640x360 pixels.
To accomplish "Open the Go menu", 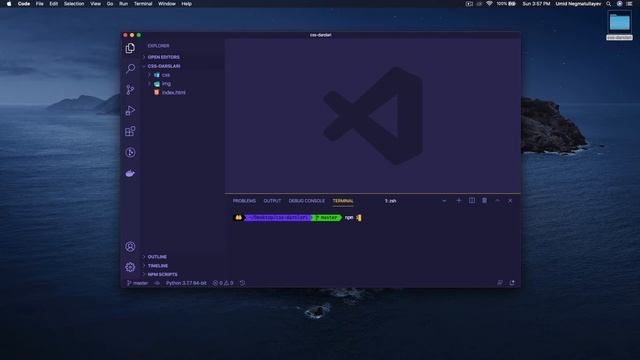I will (x=110, y=4).
